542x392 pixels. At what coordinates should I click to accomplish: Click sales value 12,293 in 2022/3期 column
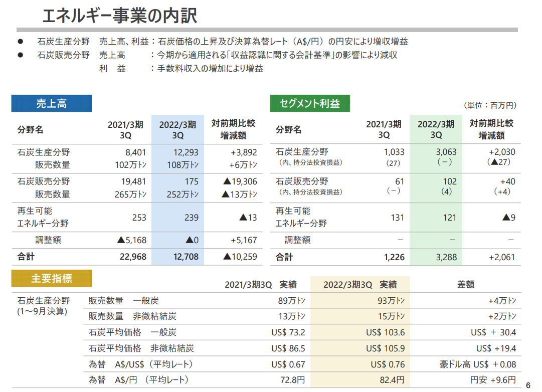click(x=186, y=152)
